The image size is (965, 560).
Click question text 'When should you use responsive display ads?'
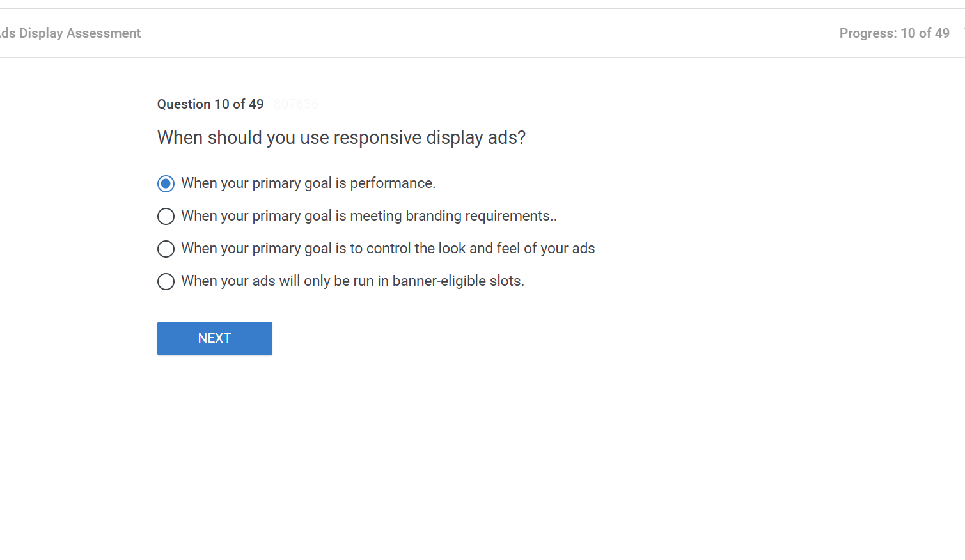click(341, 137)
